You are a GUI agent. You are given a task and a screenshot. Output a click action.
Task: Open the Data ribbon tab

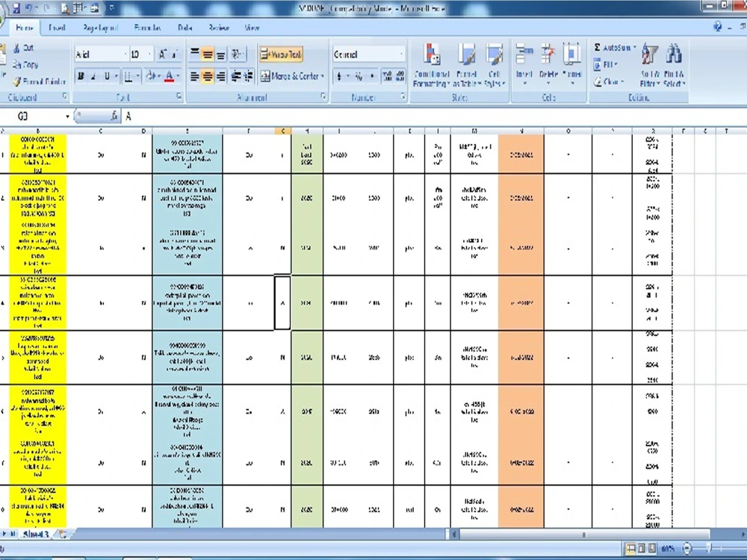coord(185,28)
